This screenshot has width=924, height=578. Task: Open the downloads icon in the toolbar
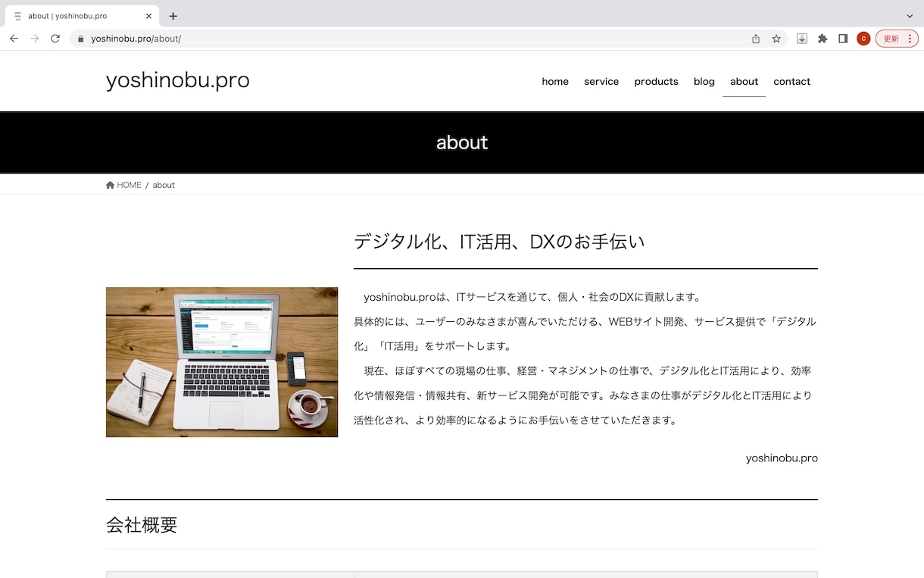802,39
